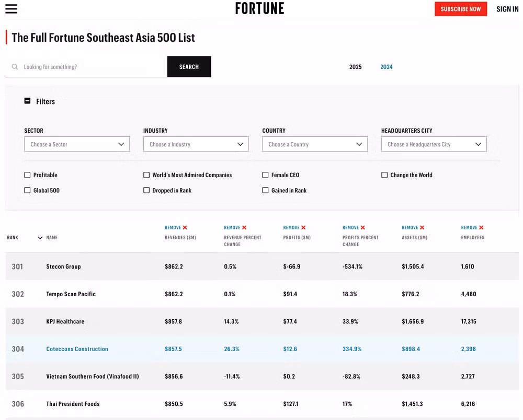The image size is (523, 420).
Task: Open the Coteccons Construction company link
Action: (x=77, y=349)
